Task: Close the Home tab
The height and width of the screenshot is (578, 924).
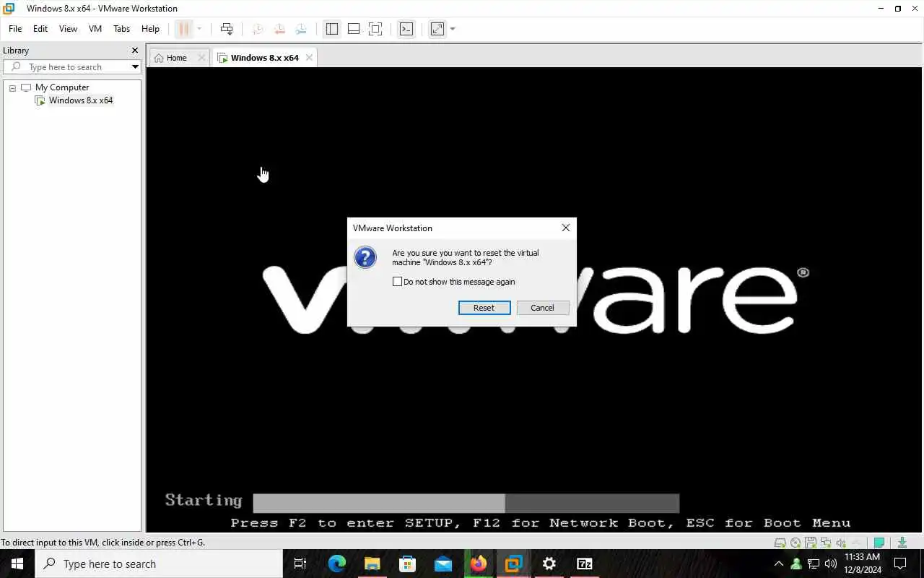Action: [x=201, y=58]
